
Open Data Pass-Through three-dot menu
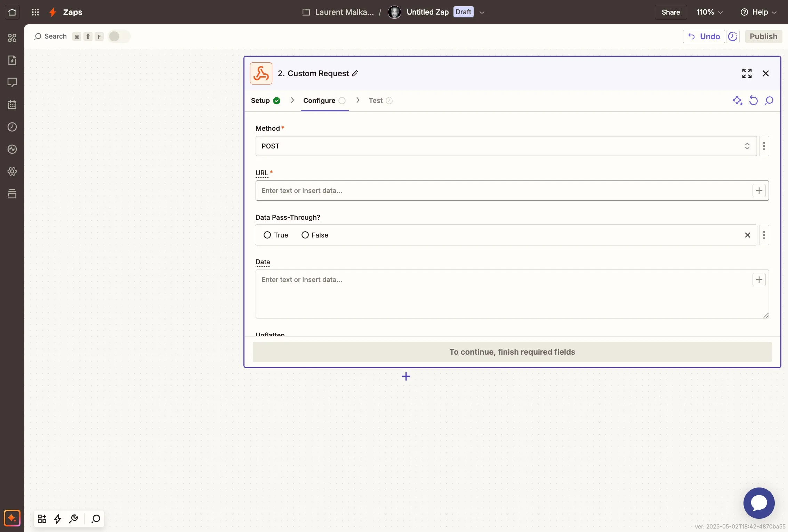(764, 235)
